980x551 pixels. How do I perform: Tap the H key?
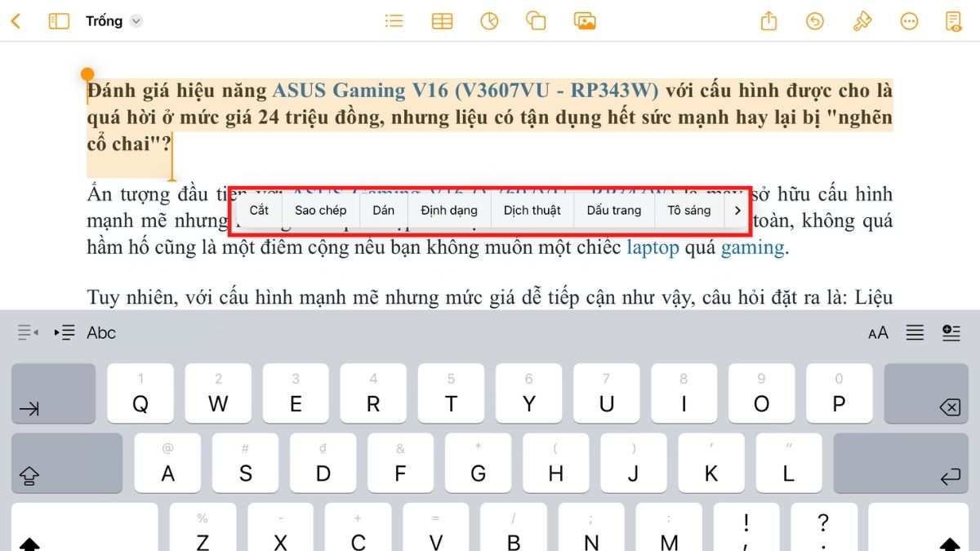tap(555, 463)
